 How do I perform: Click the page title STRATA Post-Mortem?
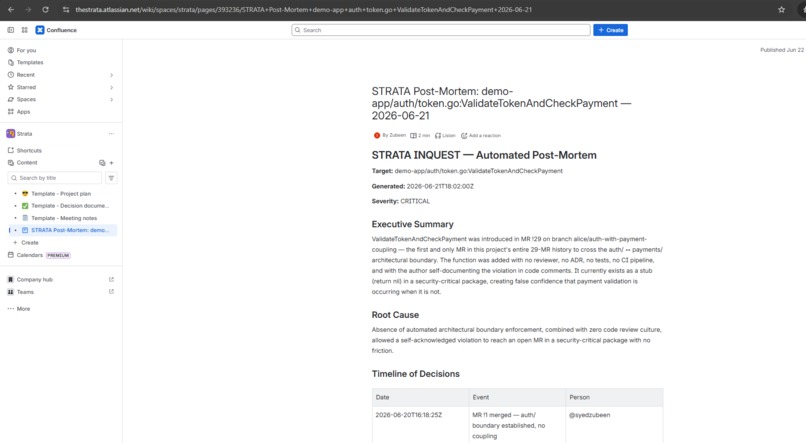(501, 103)
